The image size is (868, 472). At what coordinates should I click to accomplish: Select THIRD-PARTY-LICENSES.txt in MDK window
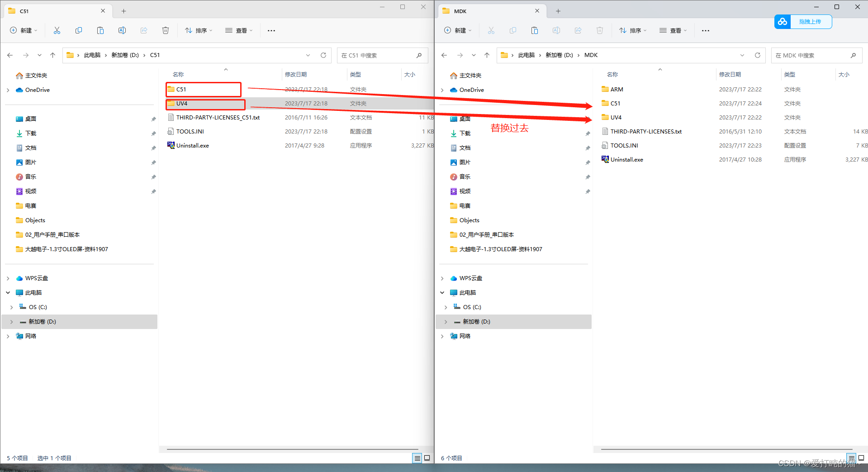pyautogui.click(x=641, y=131)
